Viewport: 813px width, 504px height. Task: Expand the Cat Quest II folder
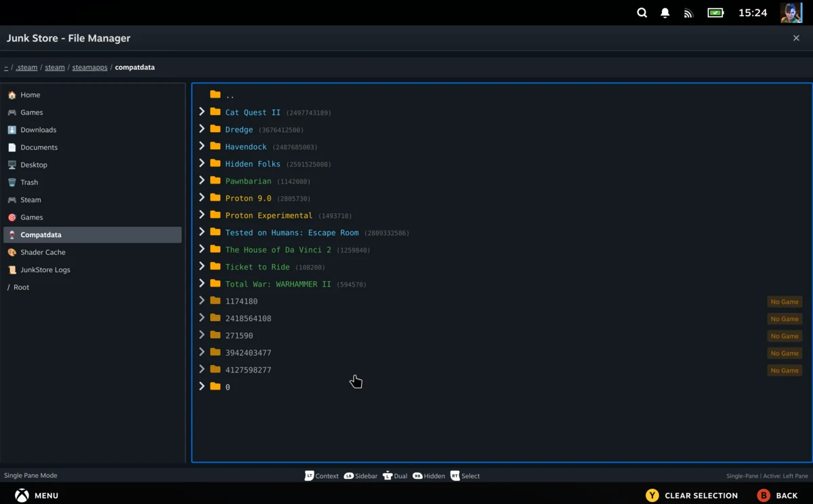coord(202,112)
